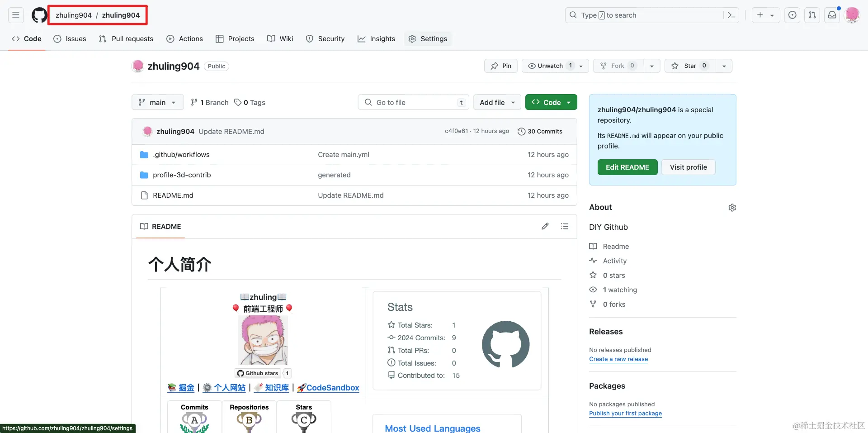Show README outline list icon
Screen dimensions: 868x433
pyautogui.click(x=564, y=226)
